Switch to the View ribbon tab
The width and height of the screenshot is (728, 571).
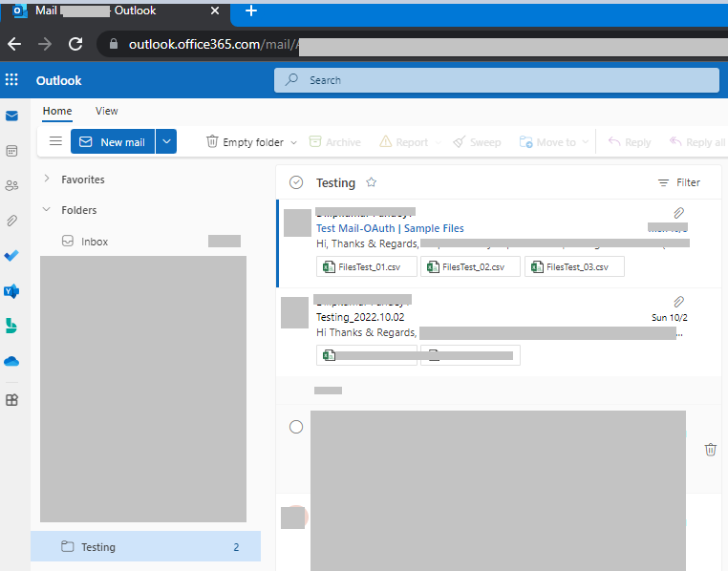tap(106, 111)
